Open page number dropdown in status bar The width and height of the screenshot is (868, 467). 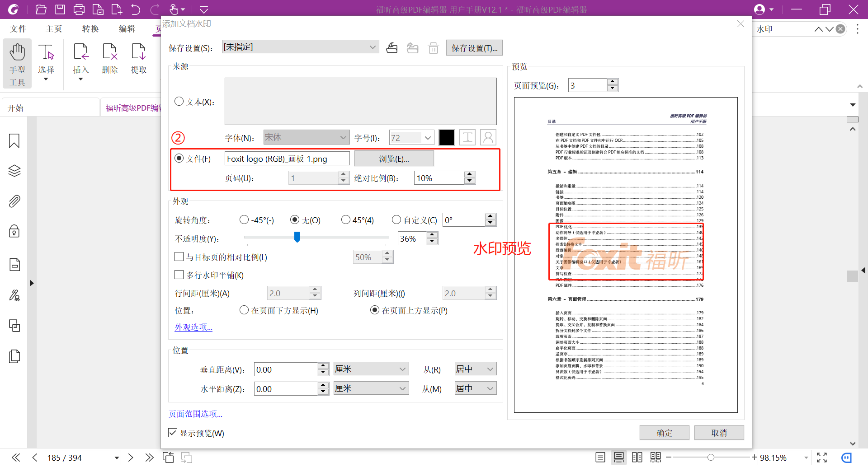(117, 458)
